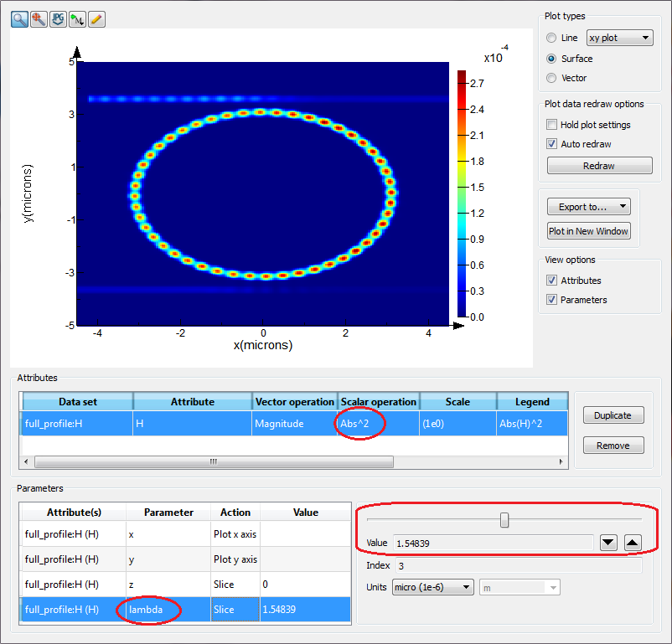Click Plot in New Window
This screenshot has width=672, height=644.
[x=589, y=231]
